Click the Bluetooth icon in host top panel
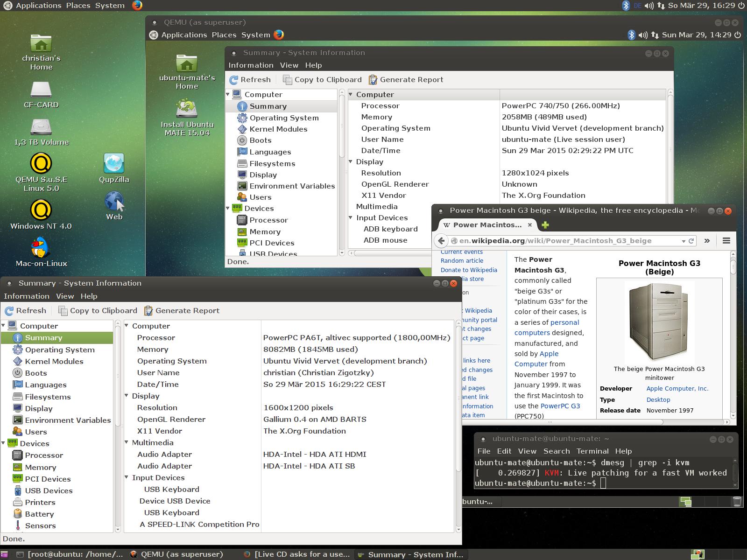Screen dimensions: 747x560 pyautogui.click(x=626, y=6)
